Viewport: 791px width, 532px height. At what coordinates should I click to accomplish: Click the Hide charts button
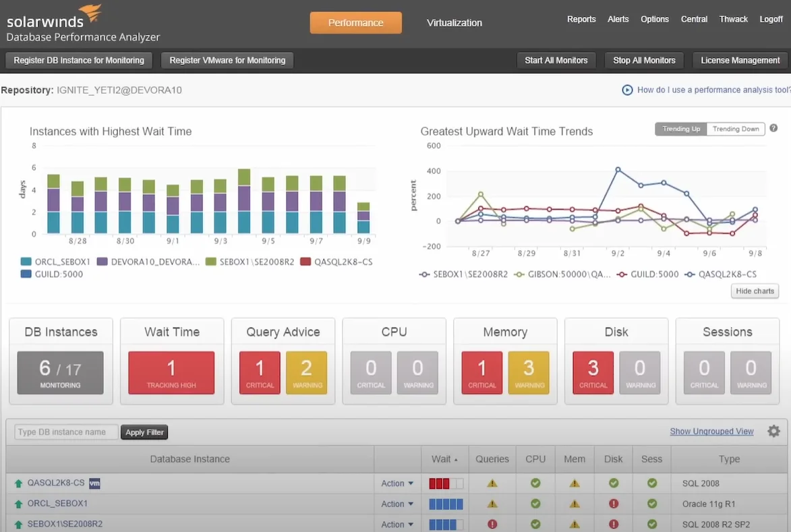754,291
